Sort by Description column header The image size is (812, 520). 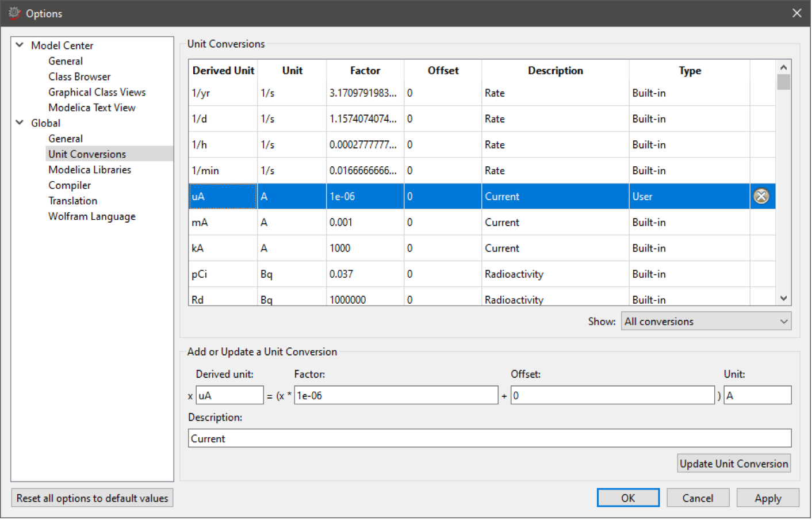(556, 71)
